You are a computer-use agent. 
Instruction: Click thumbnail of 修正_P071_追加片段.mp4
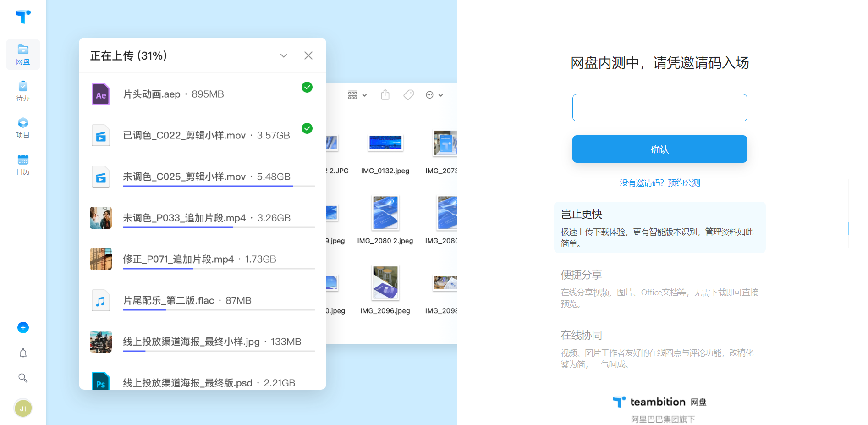101,259
